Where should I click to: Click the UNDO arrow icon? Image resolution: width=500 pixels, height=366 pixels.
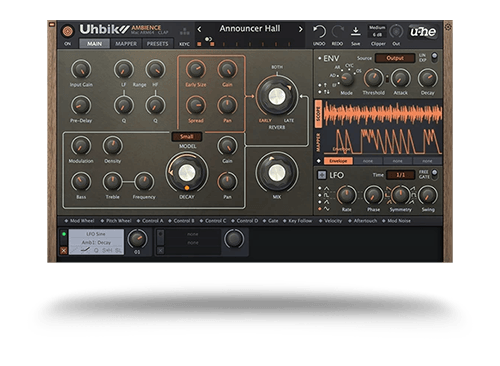319,32
